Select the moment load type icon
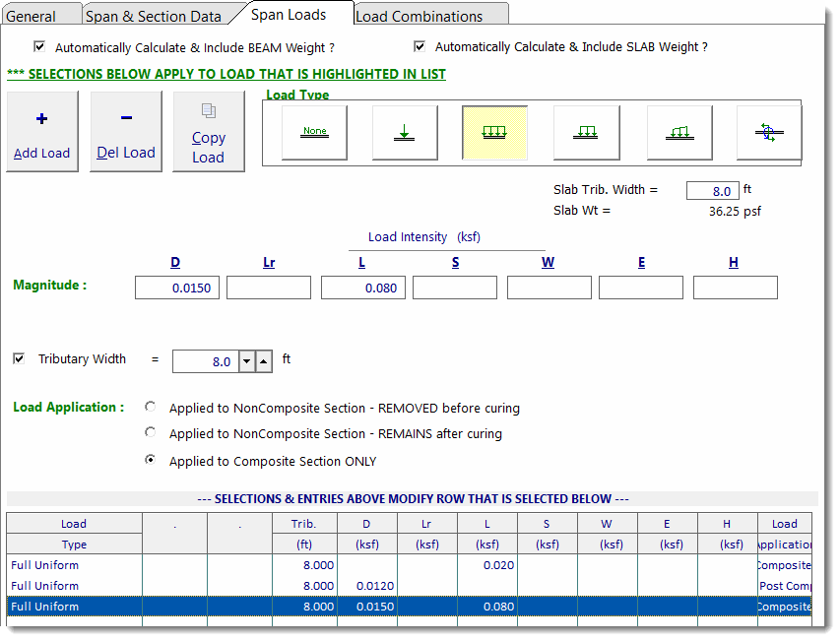 click(x=768, y=130)
